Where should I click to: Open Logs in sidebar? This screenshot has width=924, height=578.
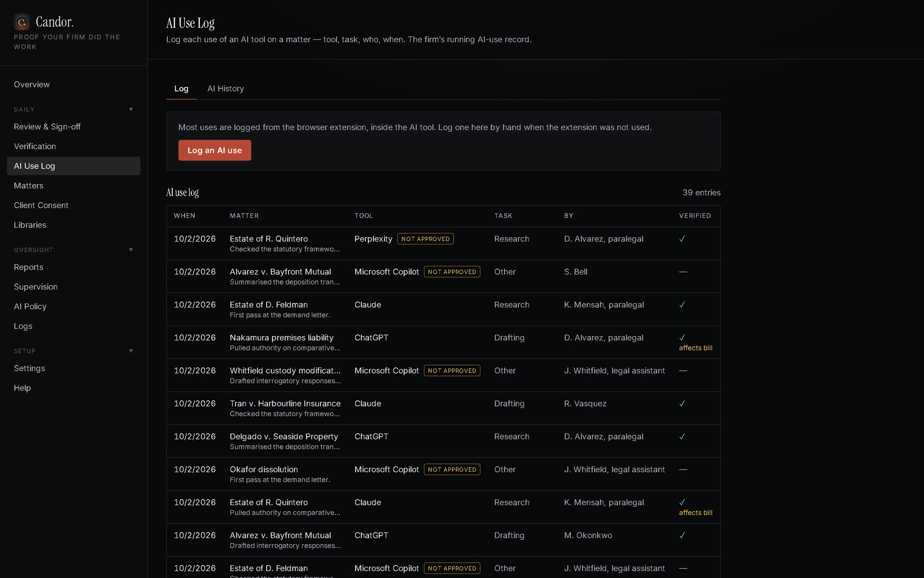(x=73, y=326)
